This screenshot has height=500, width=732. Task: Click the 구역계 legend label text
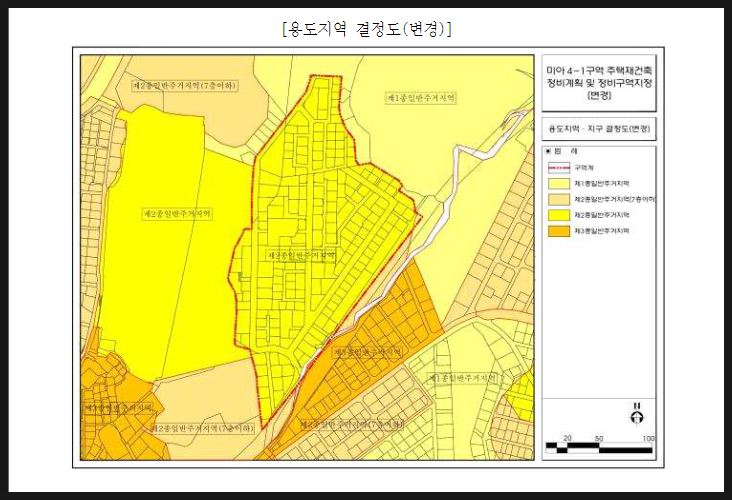point(584,168)
